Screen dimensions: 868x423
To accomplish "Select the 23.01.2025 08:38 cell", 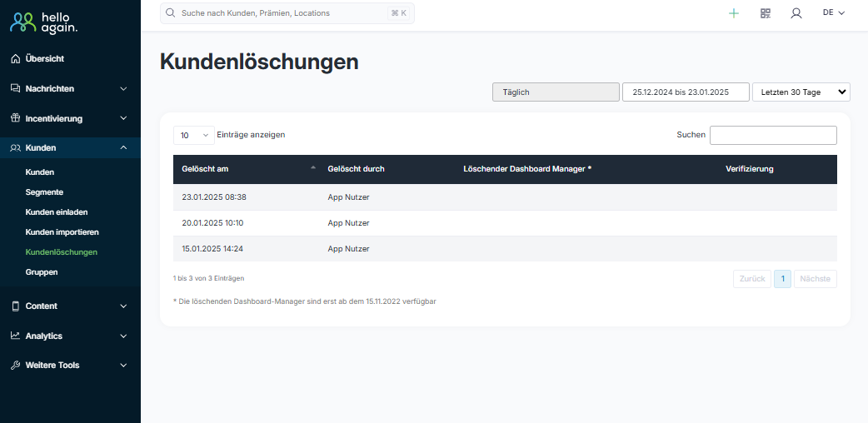I will tap(214, 197).
